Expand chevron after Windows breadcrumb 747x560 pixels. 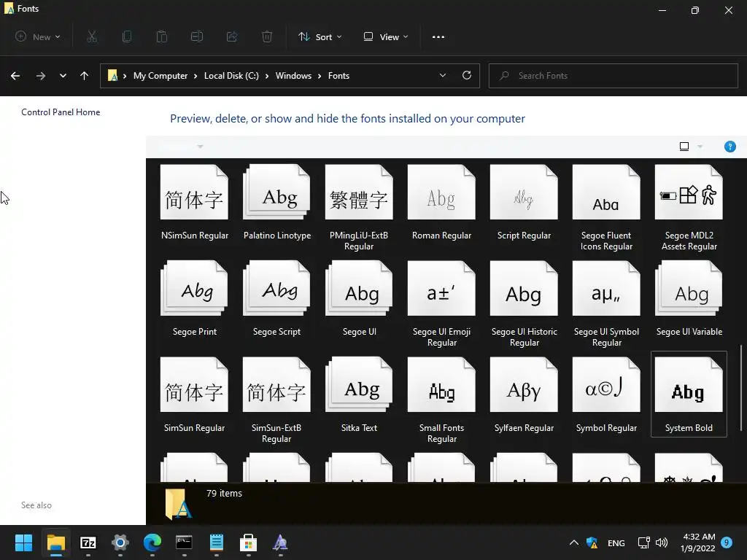[320, 76]
